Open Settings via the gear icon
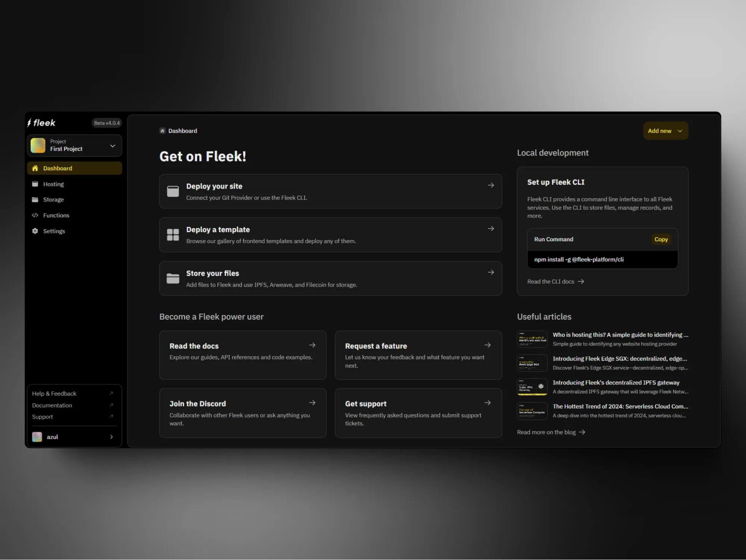Viewport: 746px width, 560px height. [x=35, y=231]
